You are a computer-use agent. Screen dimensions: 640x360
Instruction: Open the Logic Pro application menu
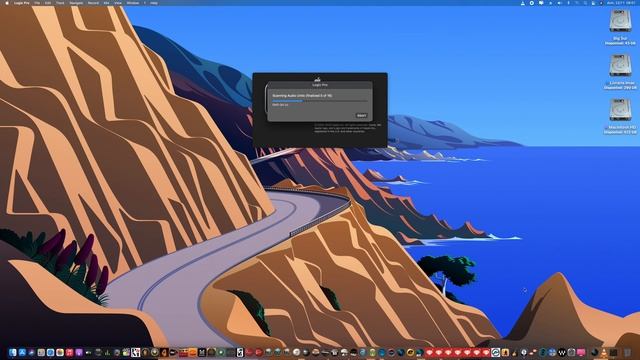22,3
